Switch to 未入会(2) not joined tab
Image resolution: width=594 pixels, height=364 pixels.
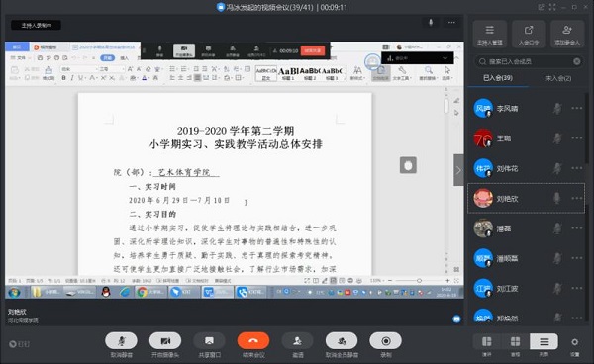click(558, 78)
